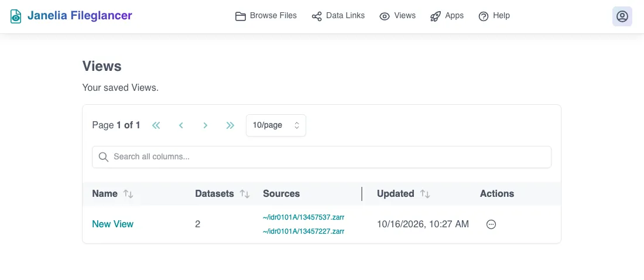
Task: Click the Datasets column header text
Action: pos(214,194)
